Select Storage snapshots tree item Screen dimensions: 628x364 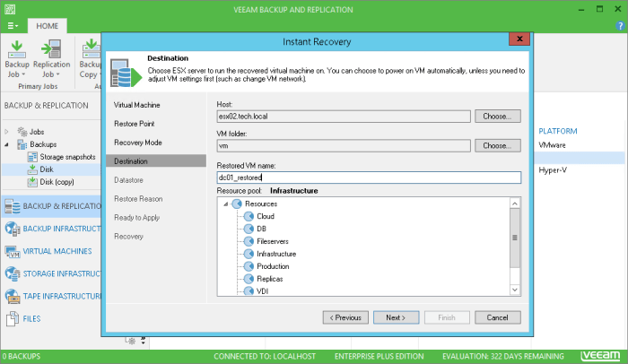point(62,157)
